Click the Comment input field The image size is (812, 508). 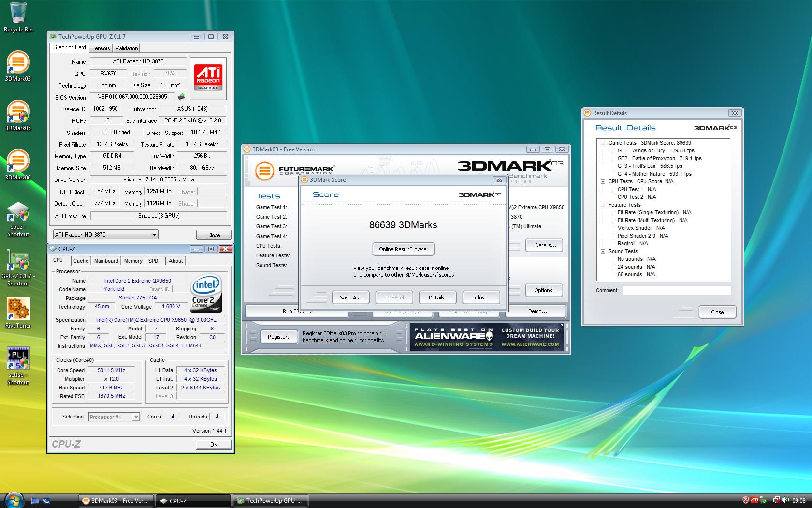point(676,290)
